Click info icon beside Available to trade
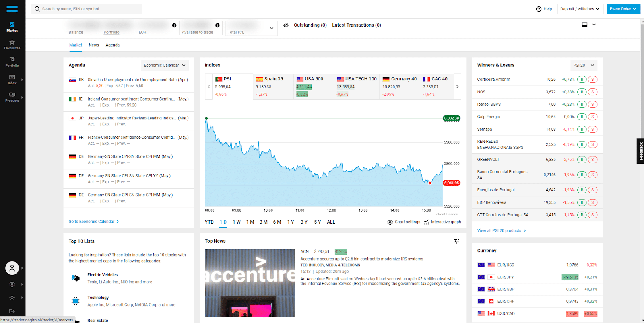 217,25
